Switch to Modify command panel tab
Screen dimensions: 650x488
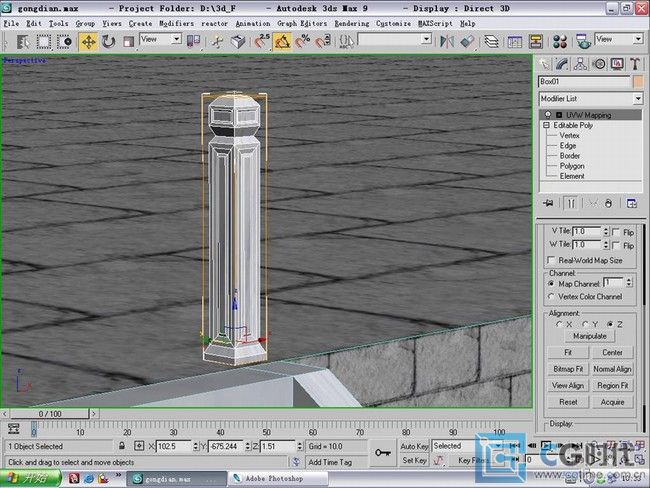click(x=562, y=64)
